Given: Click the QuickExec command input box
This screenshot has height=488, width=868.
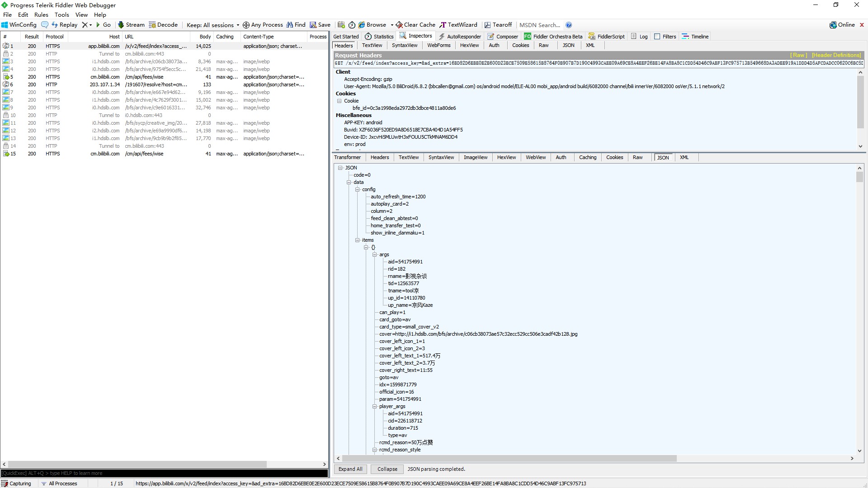Looking at the screenshot, I should [164, 473].
